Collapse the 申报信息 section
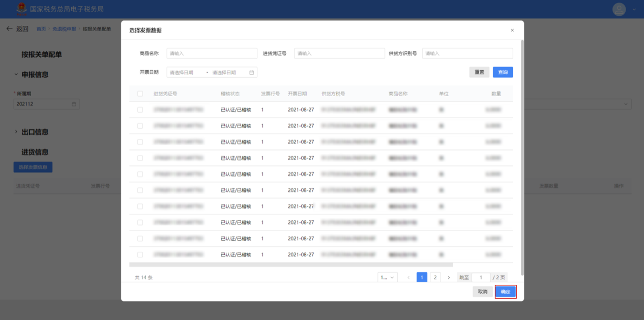 coord(16,75)
